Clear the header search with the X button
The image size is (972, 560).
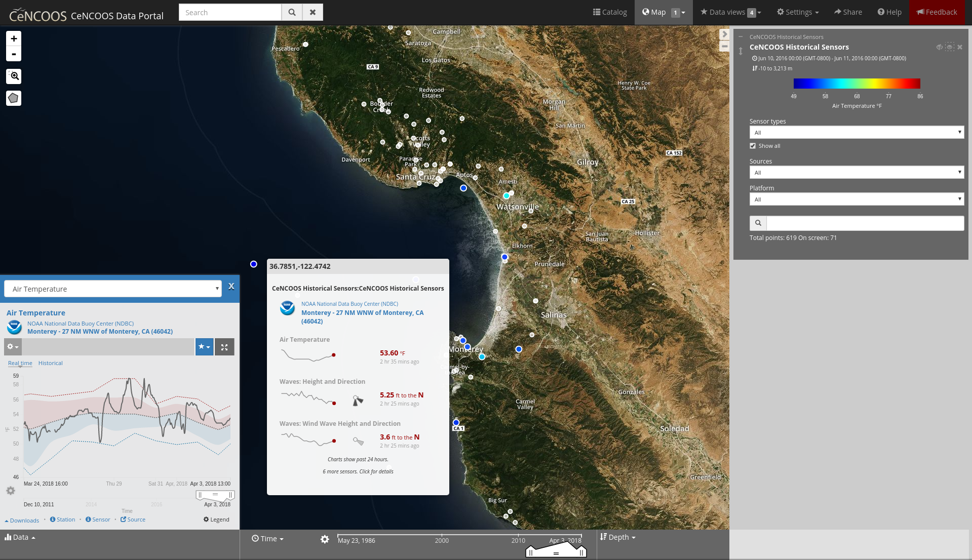[x=313, y=12]
